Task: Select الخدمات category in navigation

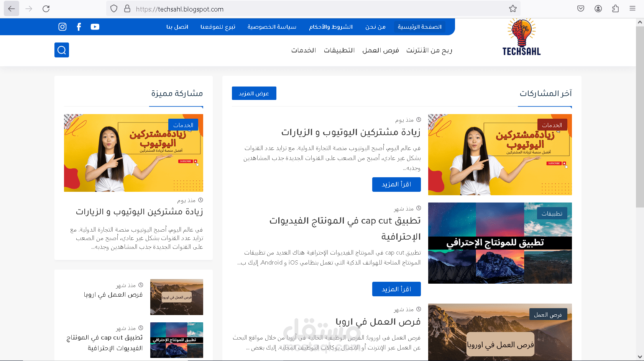Action: click(304, 50)
